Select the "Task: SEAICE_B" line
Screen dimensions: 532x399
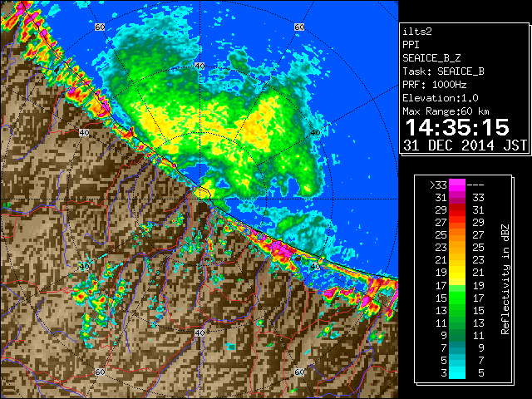point(443,71)
